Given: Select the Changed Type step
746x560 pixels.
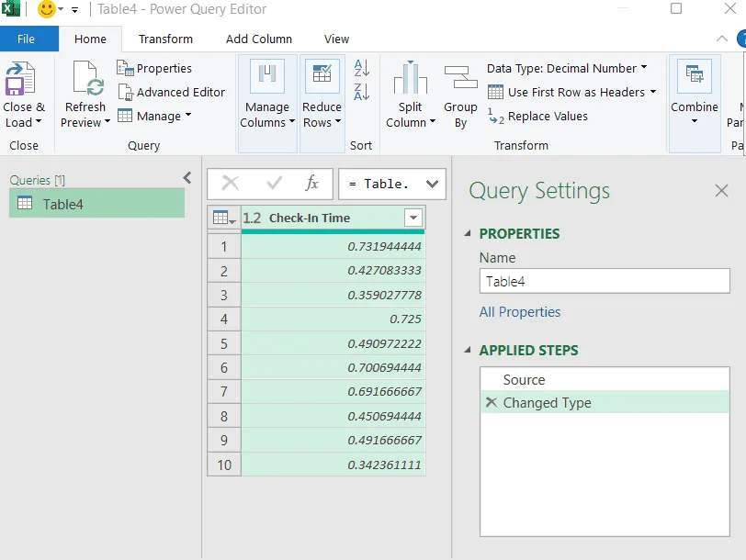Looking at the screenshot, I should coord(605,403).
